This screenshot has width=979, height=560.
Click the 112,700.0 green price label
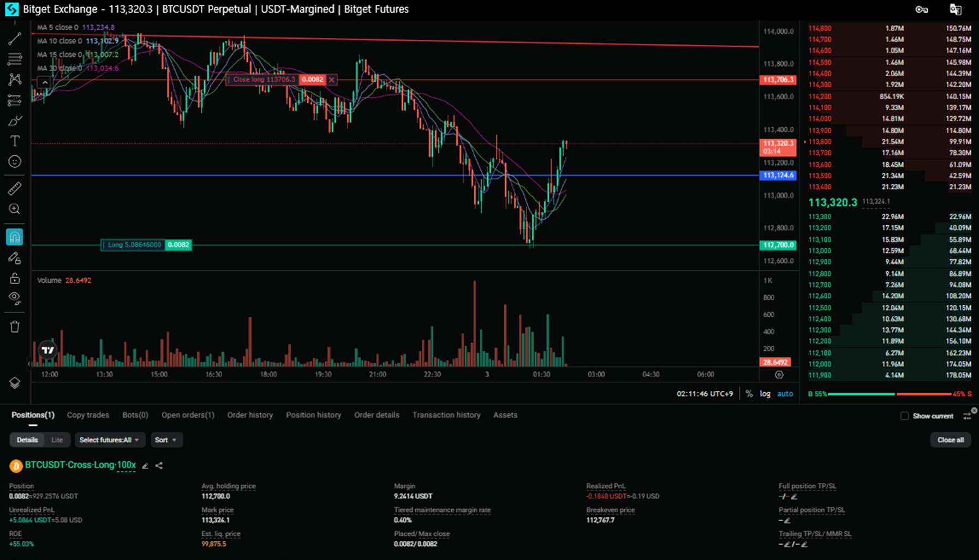(x=778, y=245)
